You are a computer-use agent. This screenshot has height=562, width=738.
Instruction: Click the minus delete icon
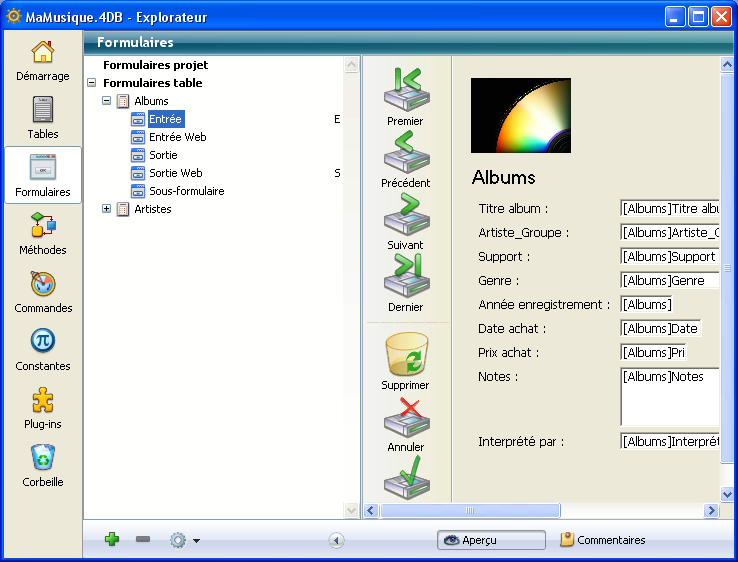tap(143, 540)
